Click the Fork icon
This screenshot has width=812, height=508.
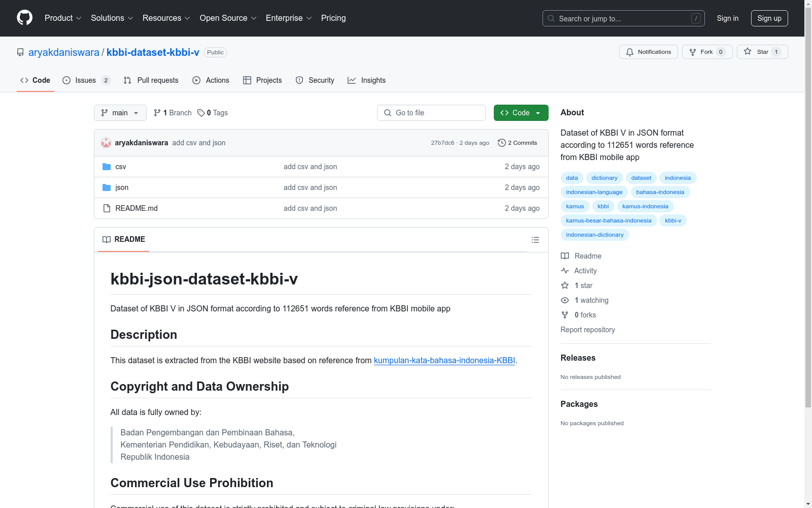[693, 52]
